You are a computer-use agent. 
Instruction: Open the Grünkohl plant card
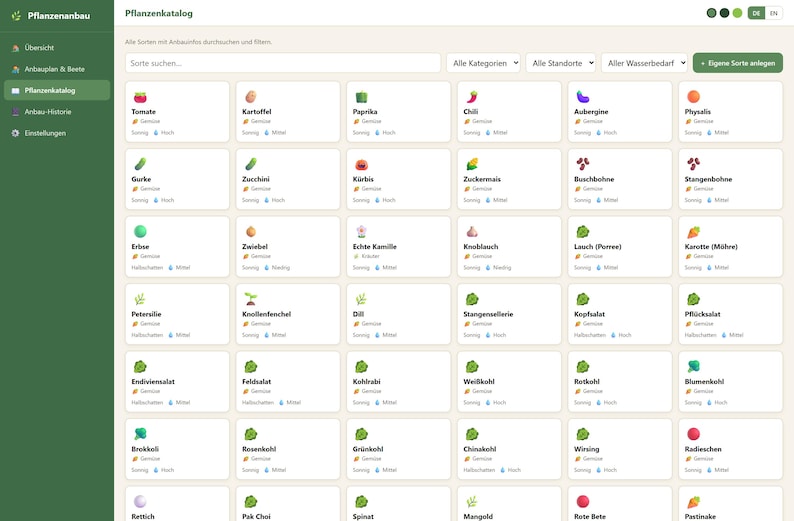399,449
